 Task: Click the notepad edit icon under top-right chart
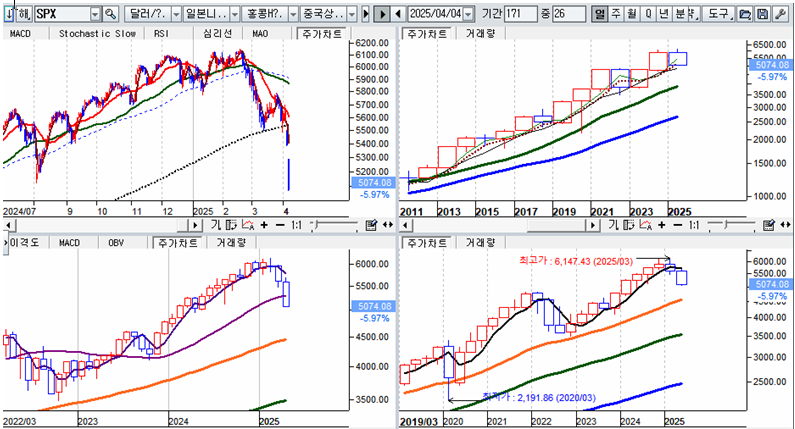pyautogui.click(x=769, y=225)
